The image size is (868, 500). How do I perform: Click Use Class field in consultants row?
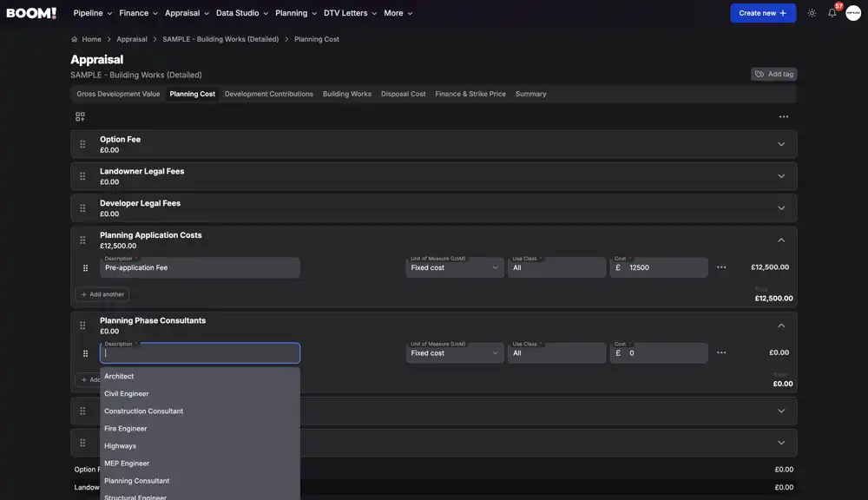556,352
